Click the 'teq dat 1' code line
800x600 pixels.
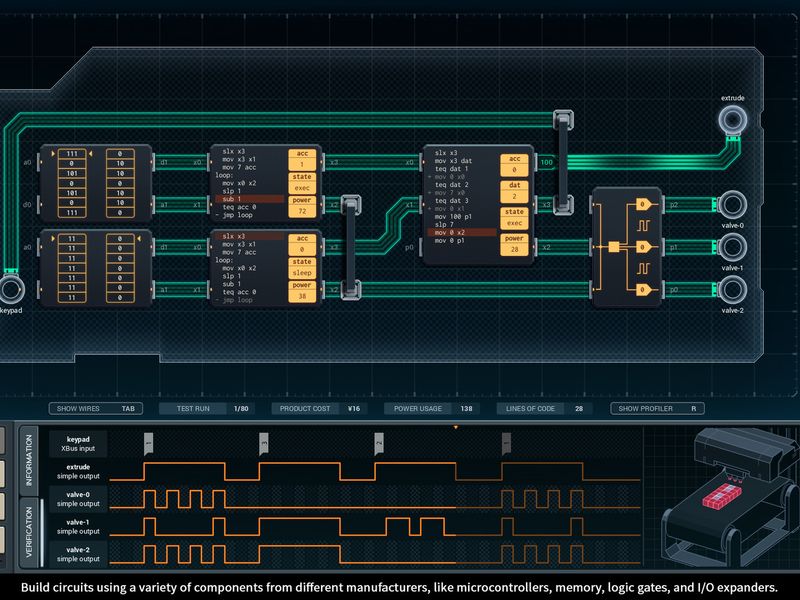click(x=451, y=169)
